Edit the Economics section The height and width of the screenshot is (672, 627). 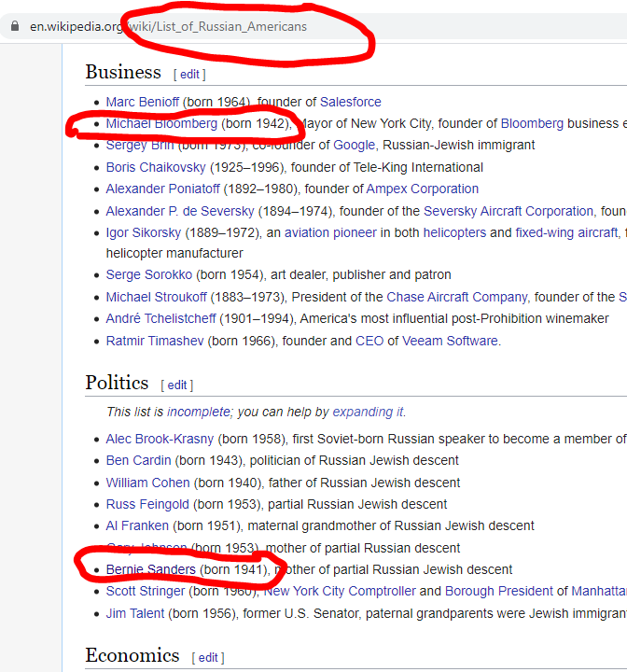[208, 657]
